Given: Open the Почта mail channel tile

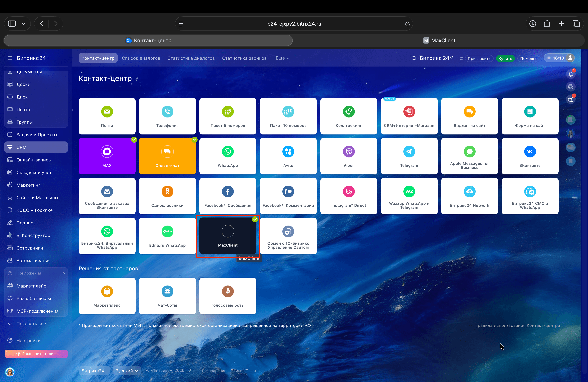Looking at the screenshot, I should pos(107,116).
